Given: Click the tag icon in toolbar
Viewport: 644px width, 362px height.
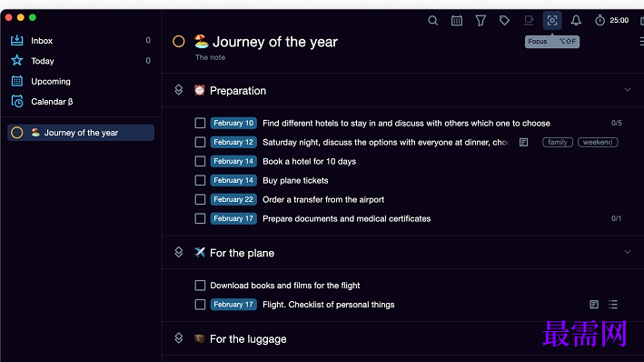Looking at the screenshot, I should point(504,20).
